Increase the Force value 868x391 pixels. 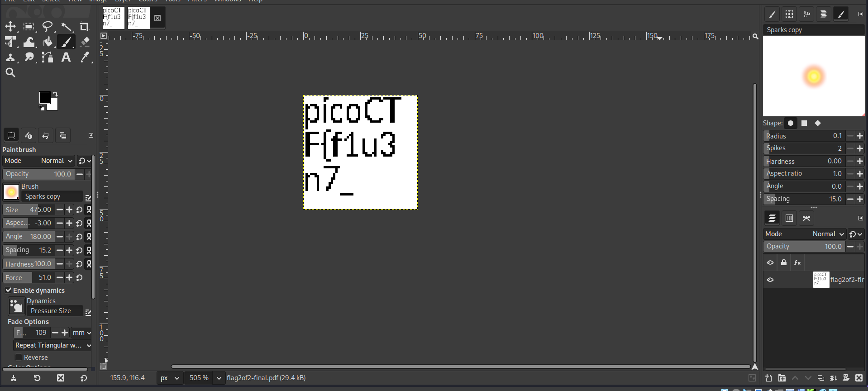pyautogui.click(x=69, y=277)
